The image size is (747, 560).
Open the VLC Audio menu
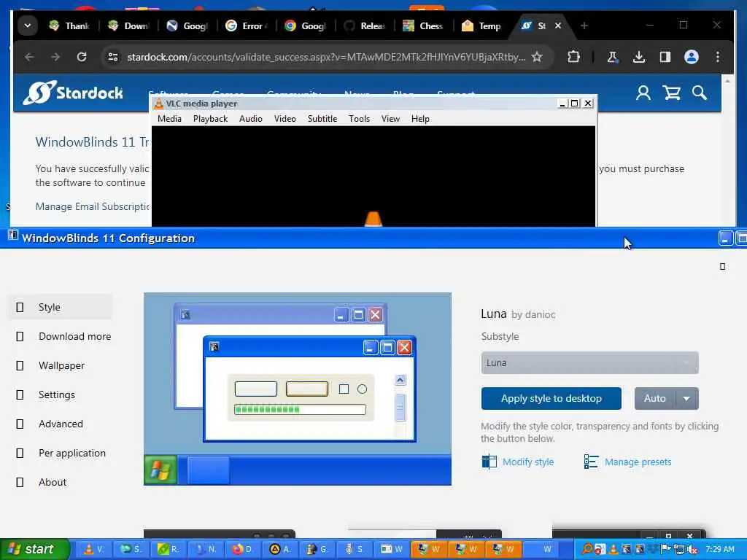[x=251, y=119]
